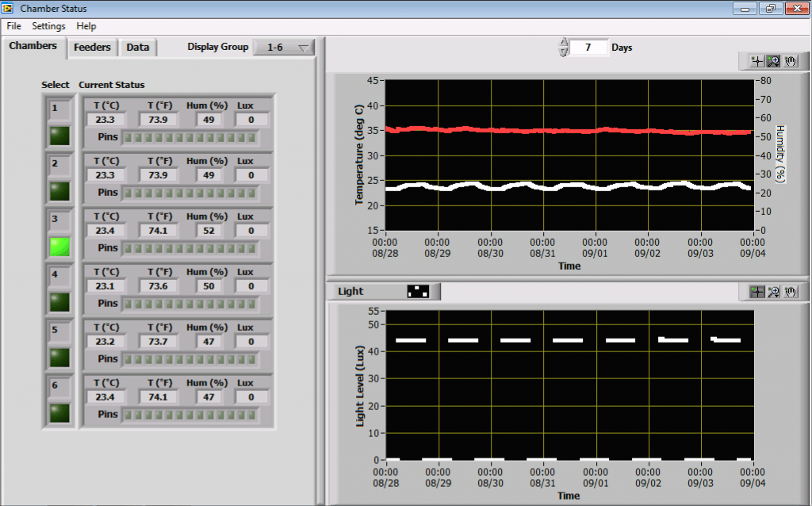Click the Display Group label
The height and width of the screenshot is (506, 812).
218,47
